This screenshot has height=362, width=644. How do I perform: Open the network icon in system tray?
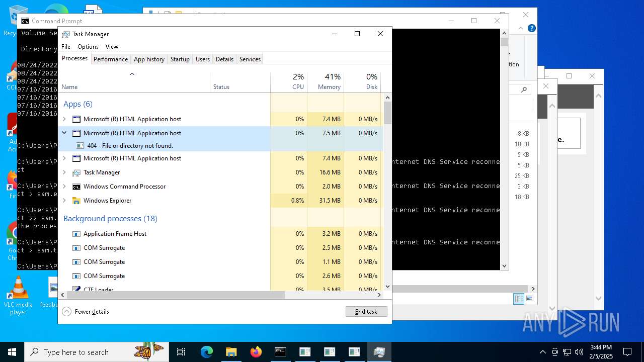tap(567, 352)
